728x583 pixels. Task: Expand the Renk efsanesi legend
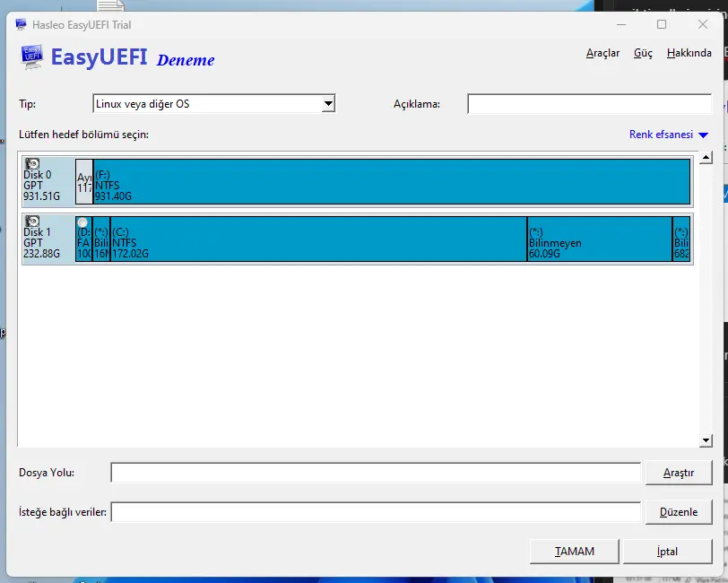(x=669, y=135)
